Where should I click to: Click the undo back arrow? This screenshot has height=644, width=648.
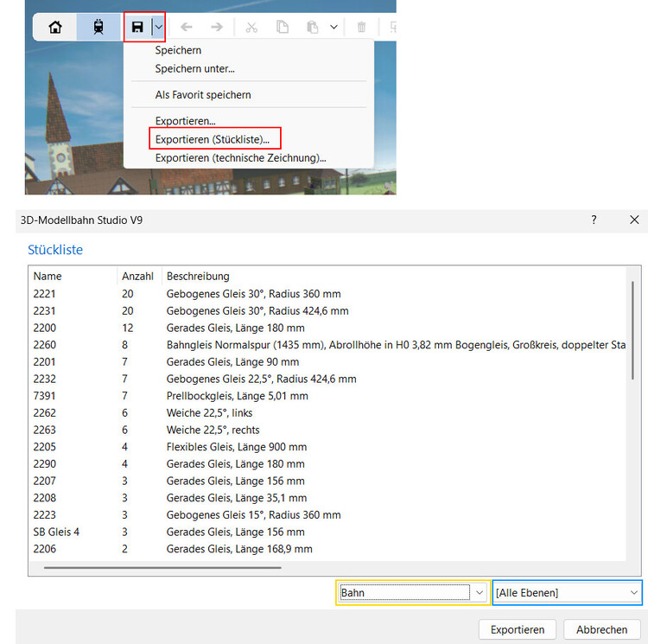click(x=187, y=27)
